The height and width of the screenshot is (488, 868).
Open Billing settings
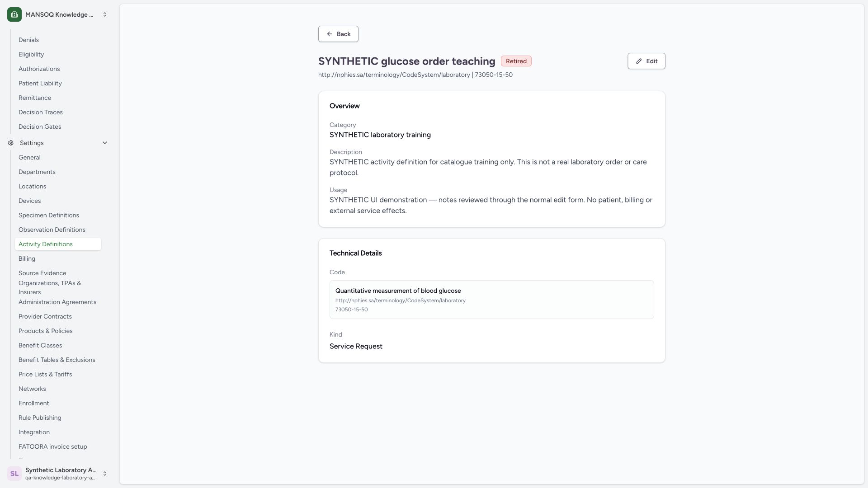(58, 258)
